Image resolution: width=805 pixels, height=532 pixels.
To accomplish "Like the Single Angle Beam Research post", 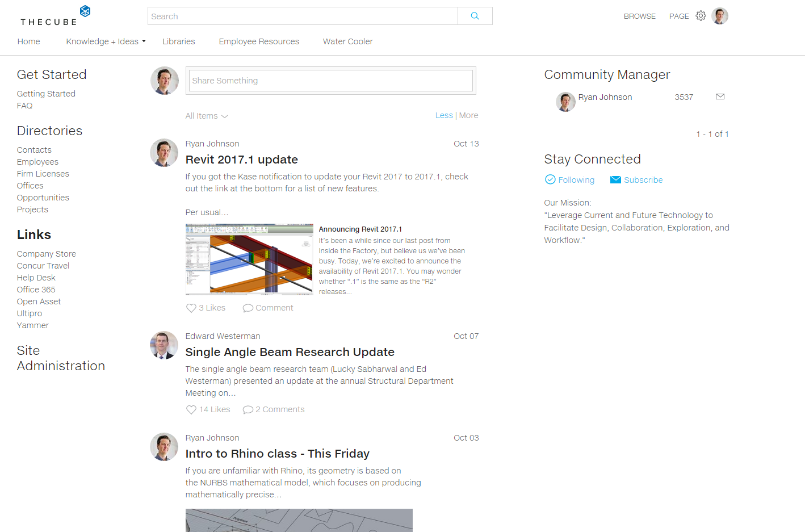I will click(191, 409).
